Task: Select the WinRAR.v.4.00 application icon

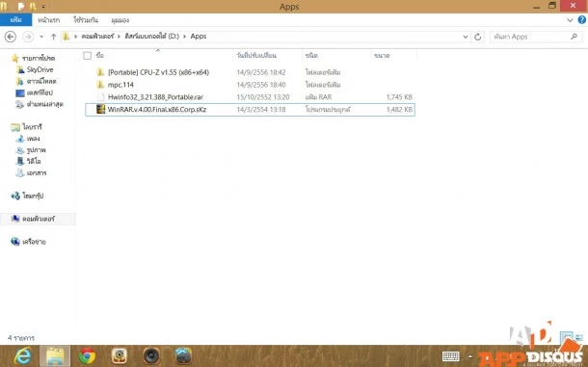Action: pyautogui.click(x=101, y=109)
